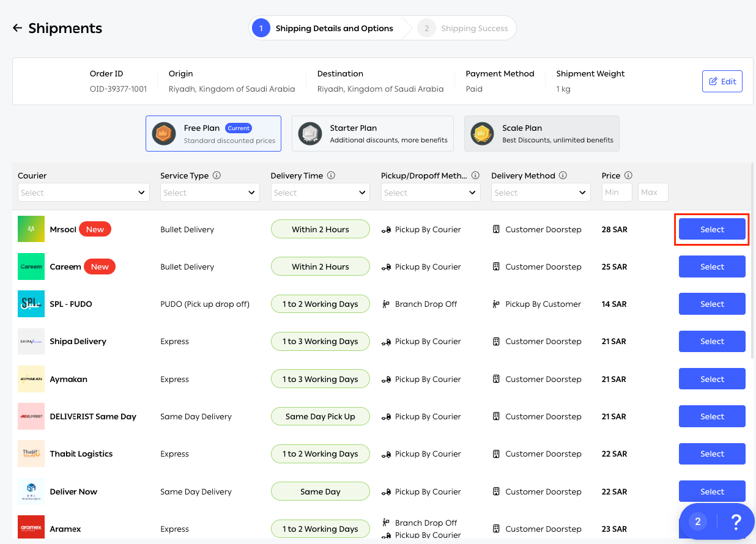The height and width of the screenshot is (544, 756).
Task: Click the notification count 2 badge
Action: [x=697, y=521]
